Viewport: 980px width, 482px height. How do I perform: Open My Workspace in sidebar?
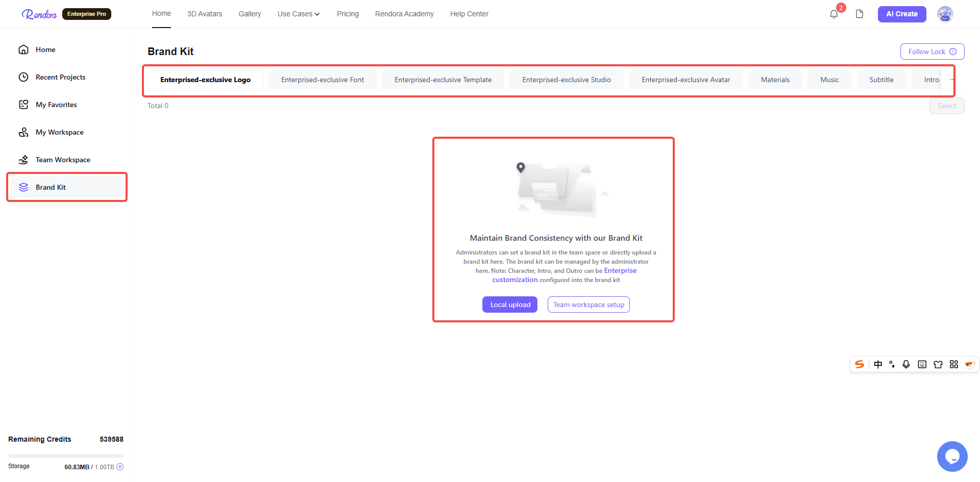(x=66, y=132)
